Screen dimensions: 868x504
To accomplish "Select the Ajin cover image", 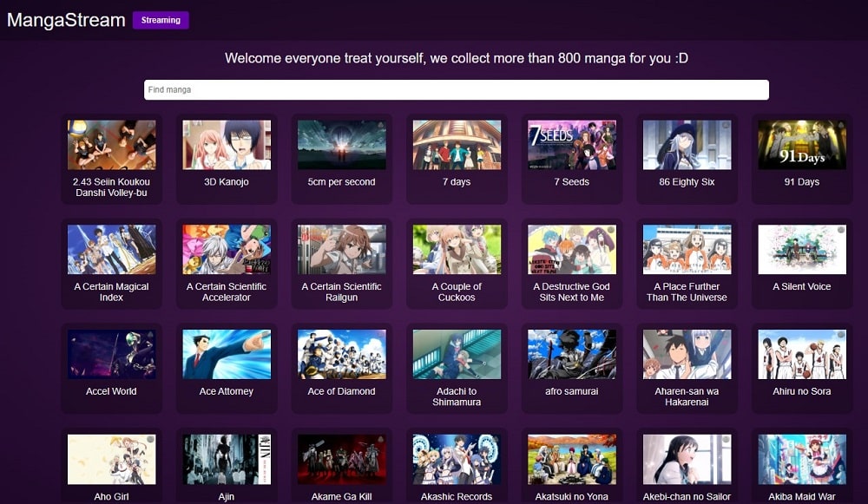I will pos(227,459).
